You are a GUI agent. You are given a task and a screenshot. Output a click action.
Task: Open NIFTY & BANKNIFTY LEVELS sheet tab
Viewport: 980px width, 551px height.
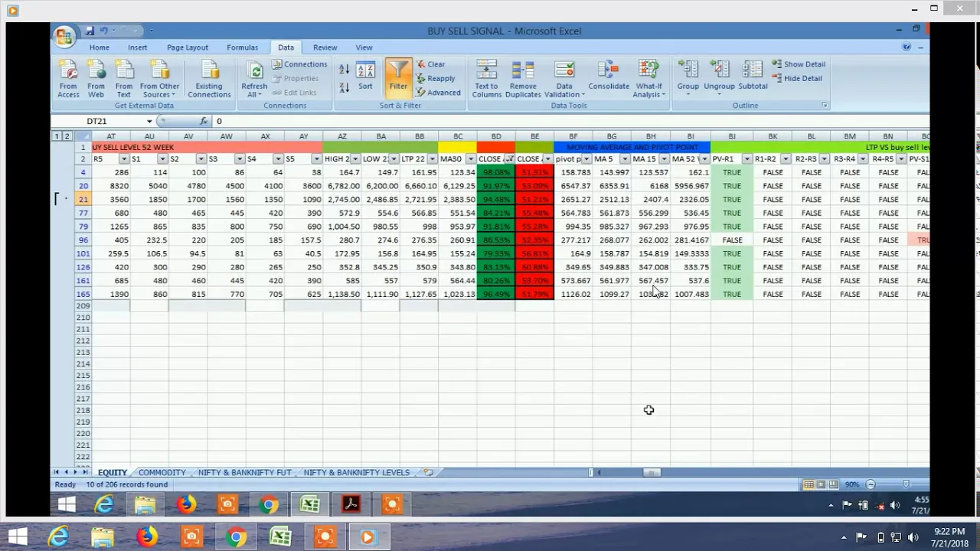(x=356, y=472)
